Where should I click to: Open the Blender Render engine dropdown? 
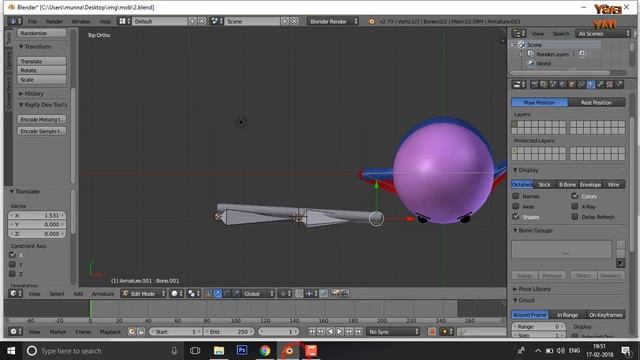pyautogui.click(x=333, y=21)
